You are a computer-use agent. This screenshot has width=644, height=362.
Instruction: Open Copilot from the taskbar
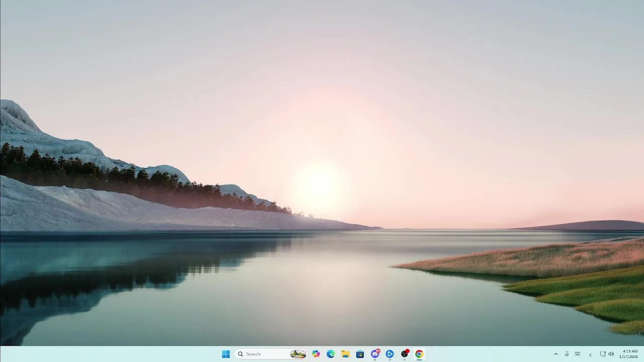coord(316,354)
